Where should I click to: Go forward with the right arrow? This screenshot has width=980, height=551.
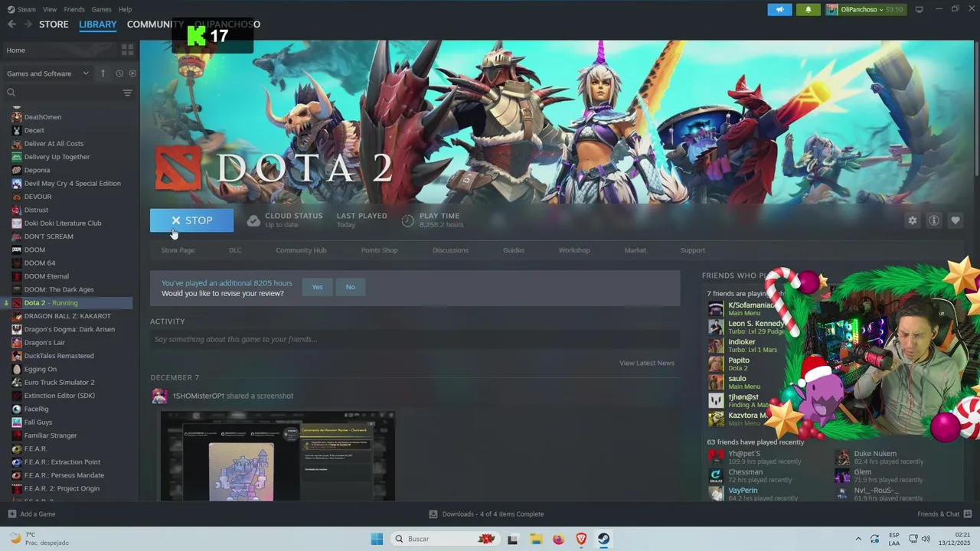[x=28, y=24]
